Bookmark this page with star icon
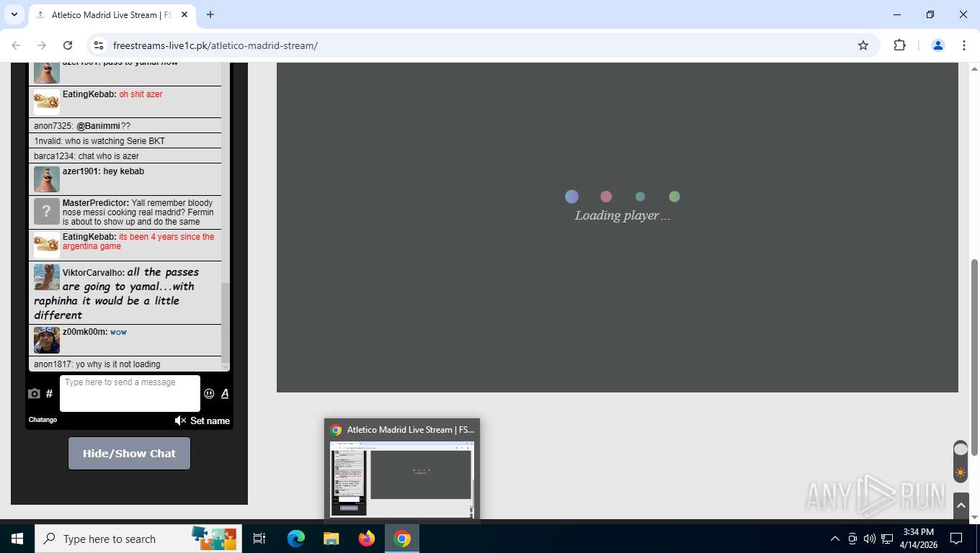980x553 pixels. point(863,45)
